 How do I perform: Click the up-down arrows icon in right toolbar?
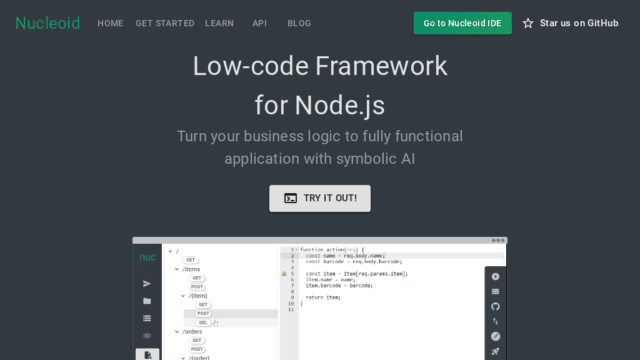coord(495,321)
